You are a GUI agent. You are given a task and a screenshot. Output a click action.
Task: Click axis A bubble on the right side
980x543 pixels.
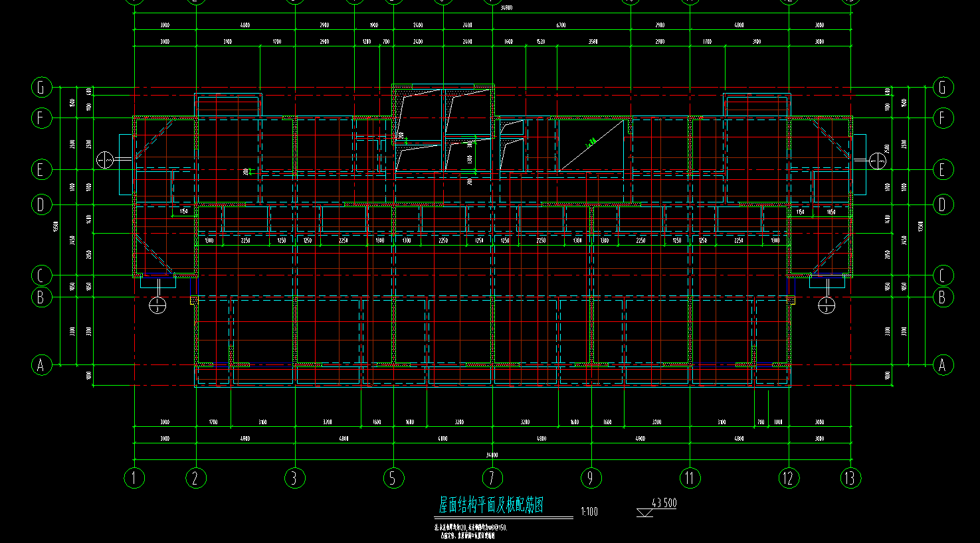[942, 364]
